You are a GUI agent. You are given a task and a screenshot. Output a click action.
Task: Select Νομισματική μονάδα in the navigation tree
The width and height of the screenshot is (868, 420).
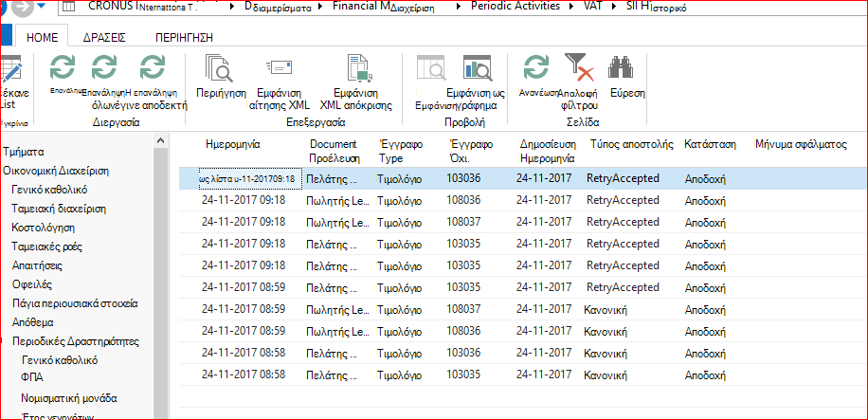(69, 398)
